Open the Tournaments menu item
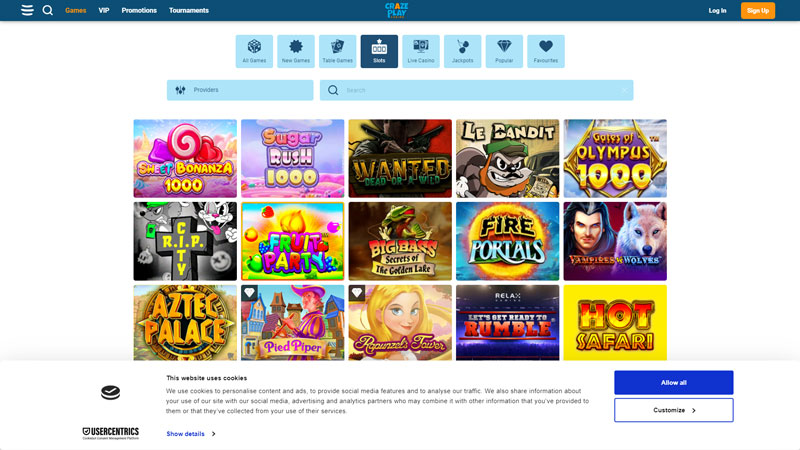The image size is (800, 450). point(189,10)
